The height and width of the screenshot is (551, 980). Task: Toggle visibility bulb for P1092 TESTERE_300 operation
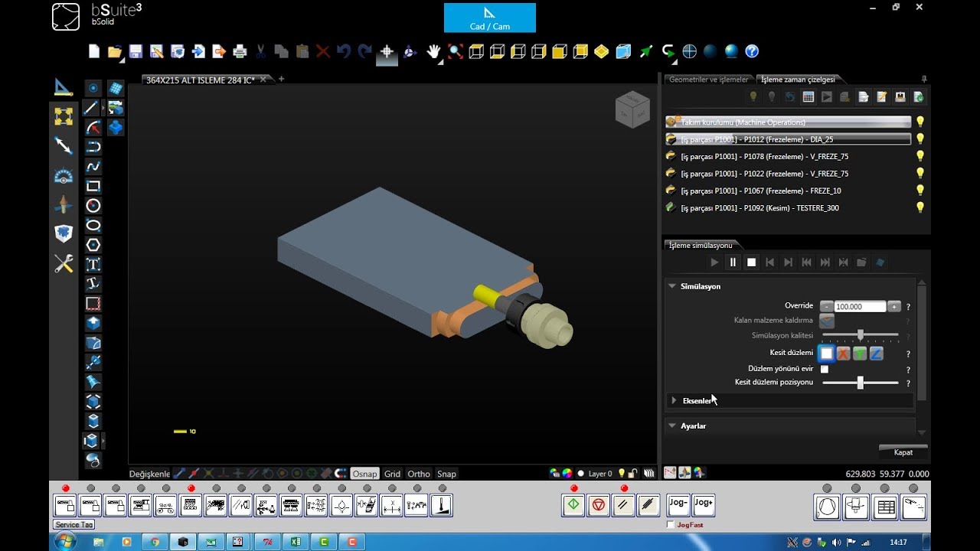pos(920,207)
